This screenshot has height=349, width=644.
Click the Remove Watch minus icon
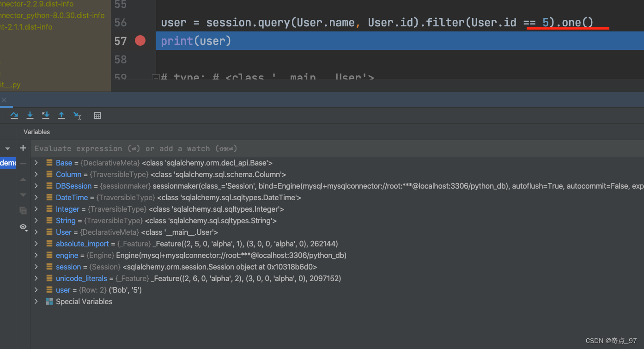[23, 163]
